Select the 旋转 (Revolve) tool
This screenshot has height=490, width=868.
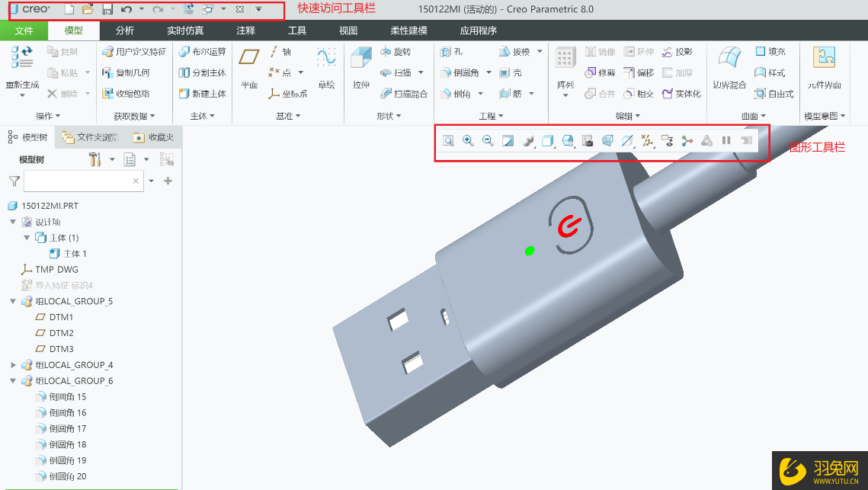coord(395,52)
